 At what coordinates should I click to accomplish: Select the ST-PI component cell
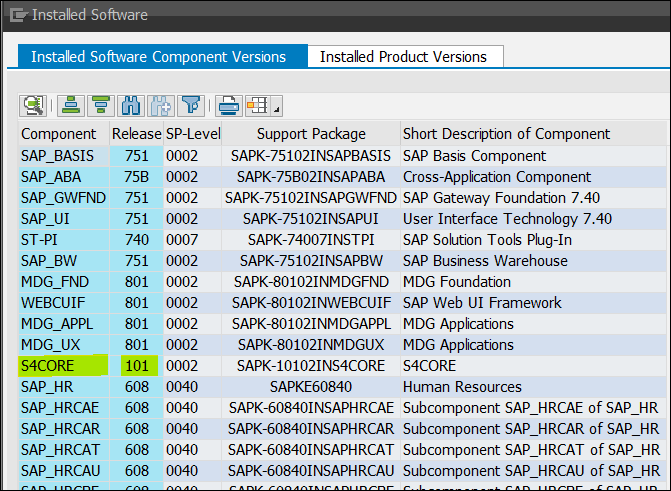(x=64, y=240)
